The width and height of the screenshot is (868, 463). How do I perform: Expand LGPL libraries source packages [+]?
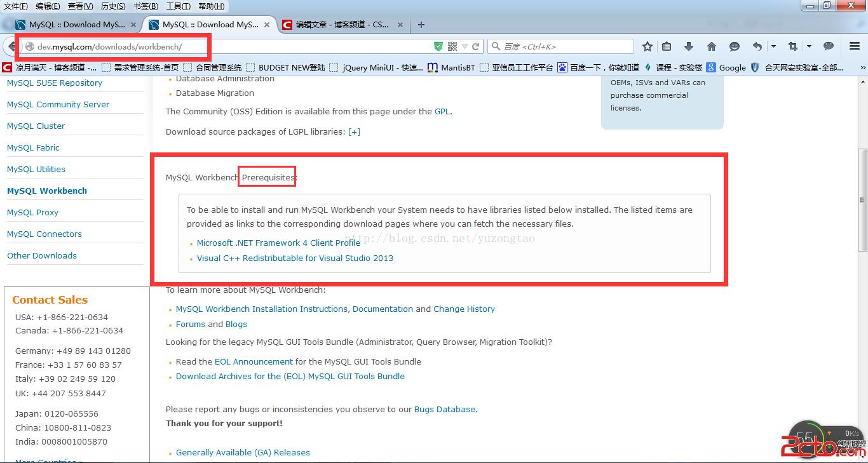point(354,131)
